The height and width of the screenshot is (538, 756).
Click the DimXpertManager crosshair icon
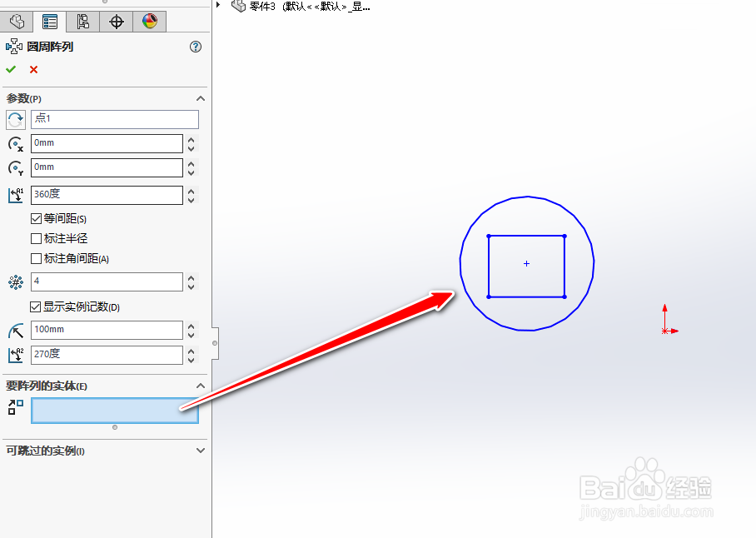pos(116,21)
